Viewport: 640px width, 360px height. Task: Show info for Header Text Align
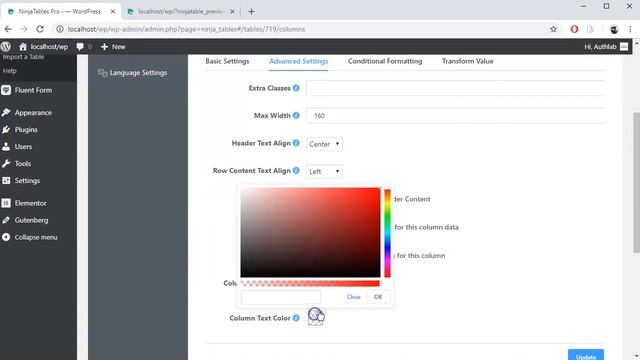(x=296, y=143)
